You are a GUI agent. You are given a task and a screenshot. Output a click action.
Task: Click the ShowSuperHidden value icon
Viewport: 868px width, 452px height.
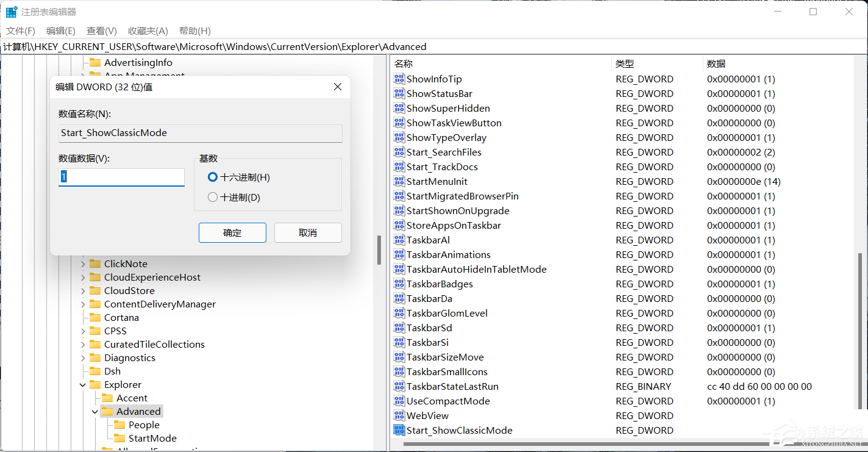[x=399, y=108]
